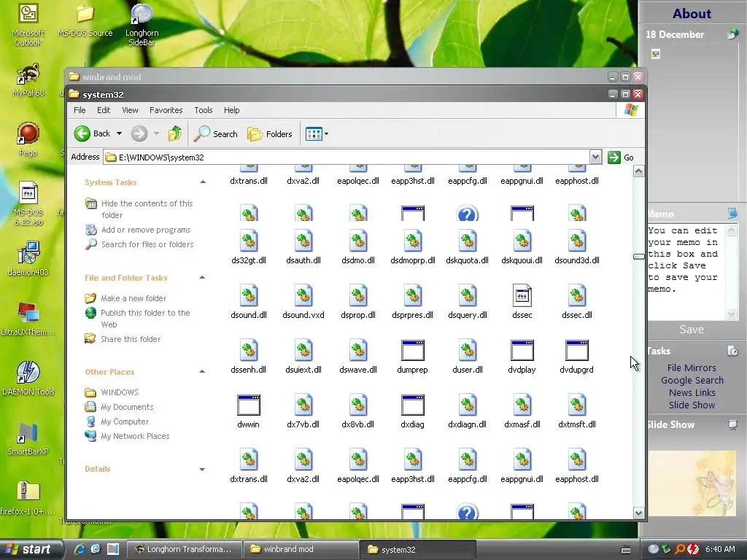The height and width of the screenshot is (560, 747).
Task: Select the dwwin application icon
Action: click(x=249, y=405)
